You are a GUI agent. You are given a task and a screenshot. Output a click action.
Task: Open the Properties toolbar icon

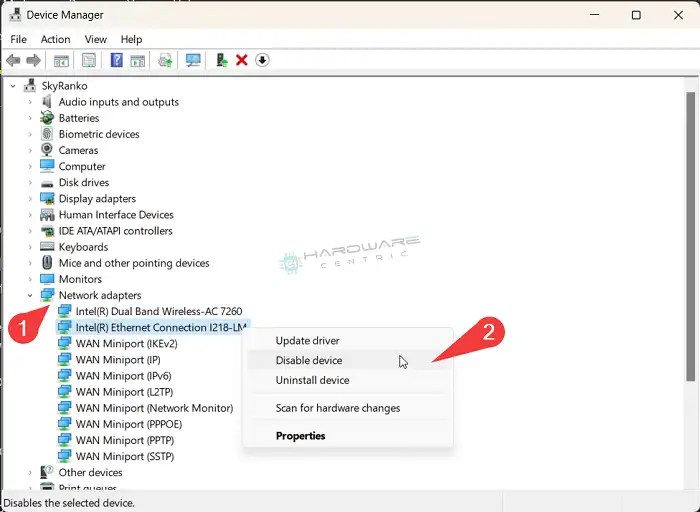[x=89, y=60]
